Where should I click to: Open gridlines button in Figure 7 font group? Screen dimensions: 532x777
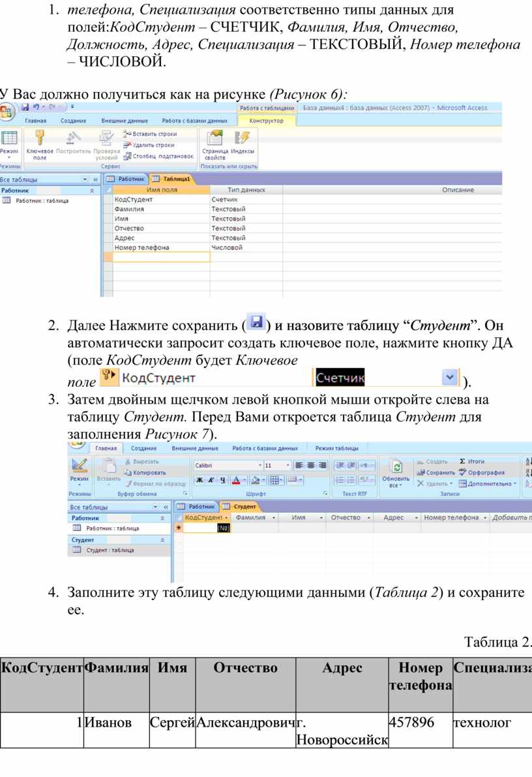coord(275,480)
